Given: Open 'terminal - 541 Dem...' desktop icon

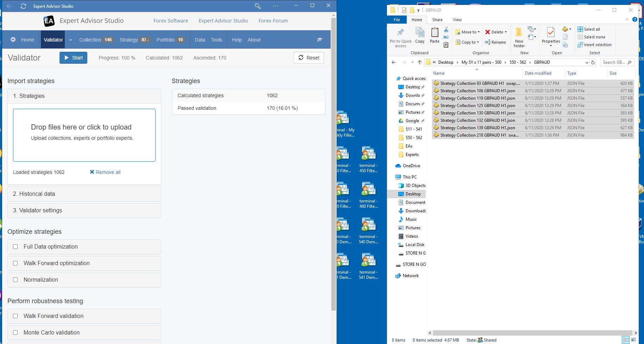Looking at the screenshot, I should (368, 267).
